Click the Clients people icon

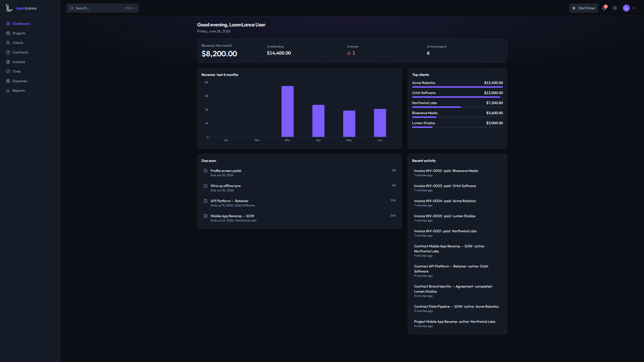[8, 43]
